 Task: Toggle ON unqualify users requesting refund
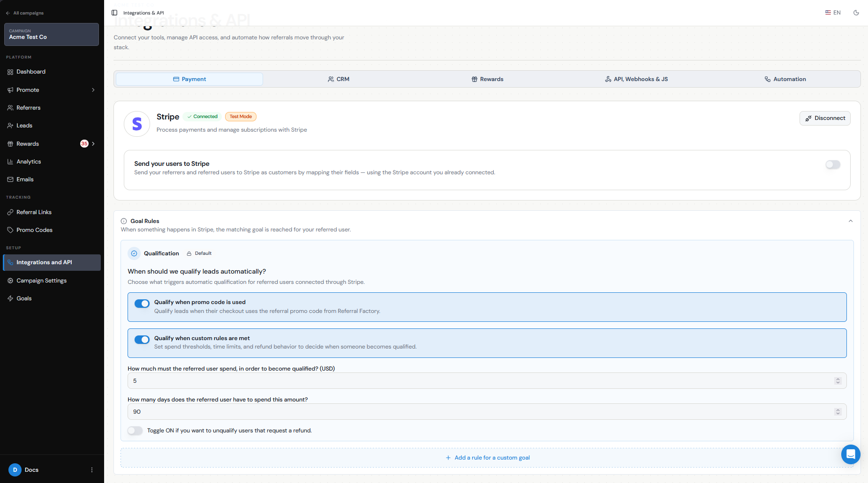click(135, 431)
